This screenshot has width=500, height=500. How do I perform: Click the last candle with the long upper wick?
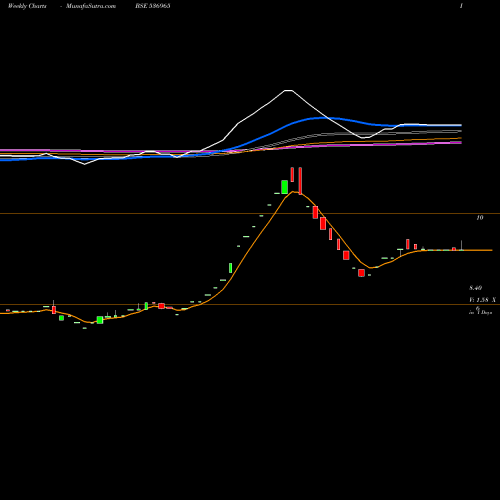tap(462, 245)
